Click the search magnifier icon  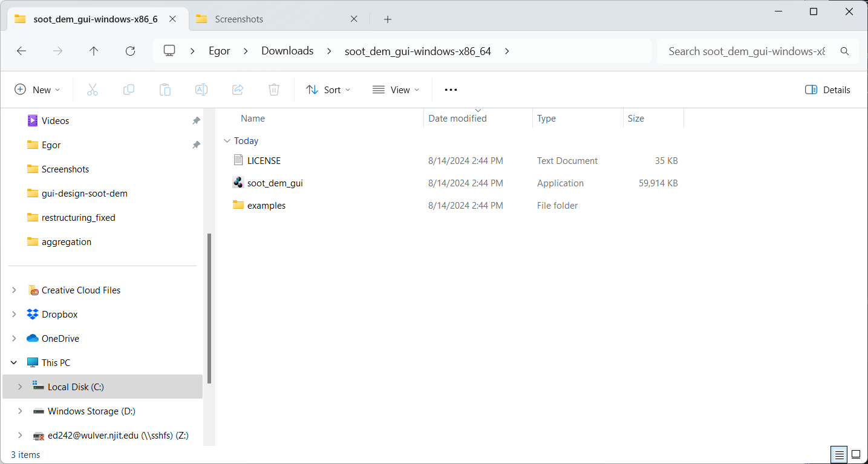[845, 51]
